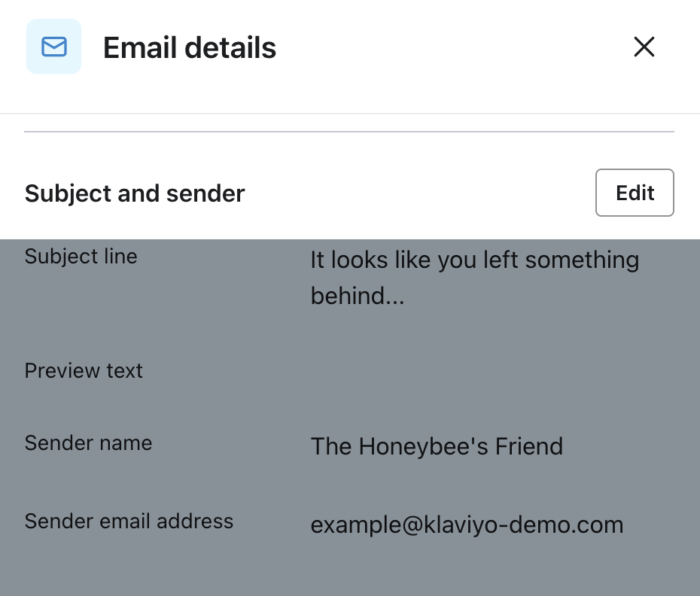Click the blue envelope email icon
The height and width of the screenshot is (596, 700).
53,47
